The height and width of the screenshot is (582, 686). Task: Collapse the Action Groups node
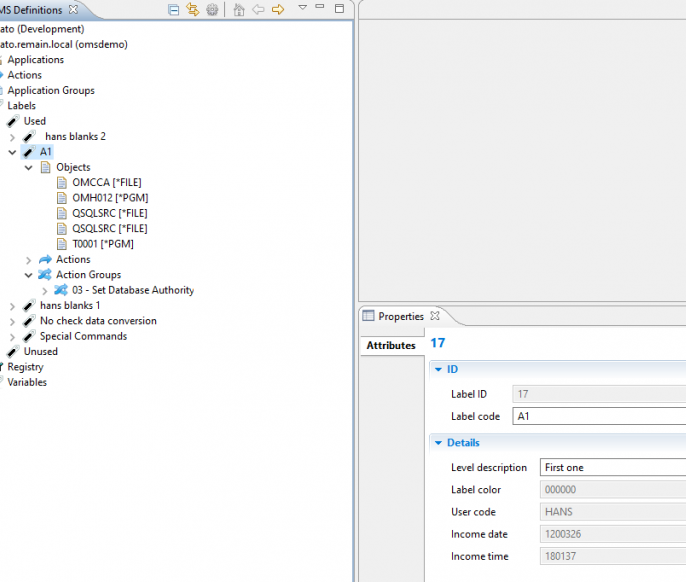tap(28, 275)
